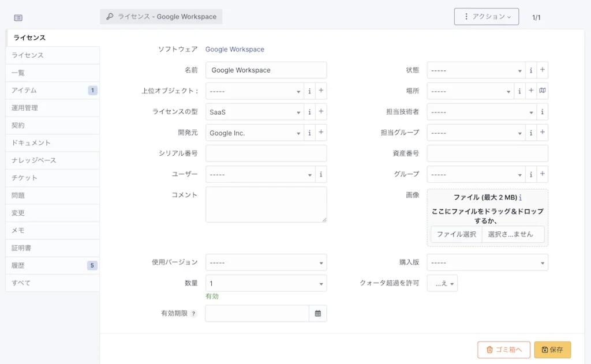The image size is (591, 364).
Task: Open 運用管理 tab in sidebar
Action: (53, 108)
